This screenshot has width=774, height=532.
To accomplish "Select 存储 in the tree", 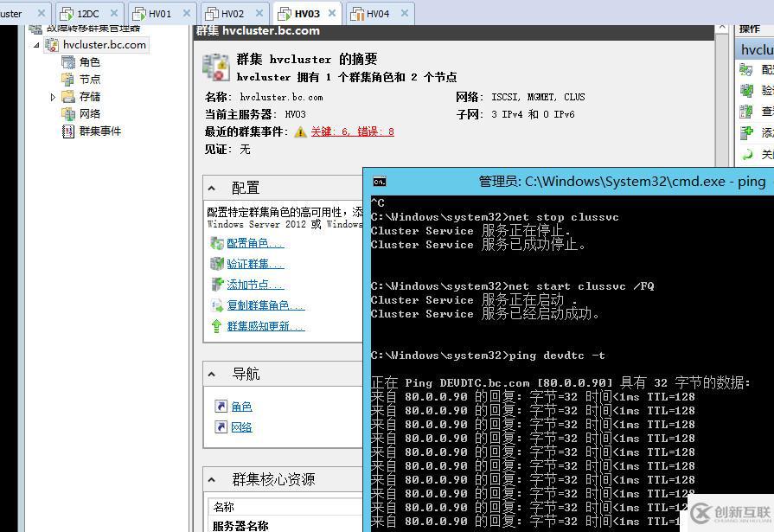I will click(90, 97).
